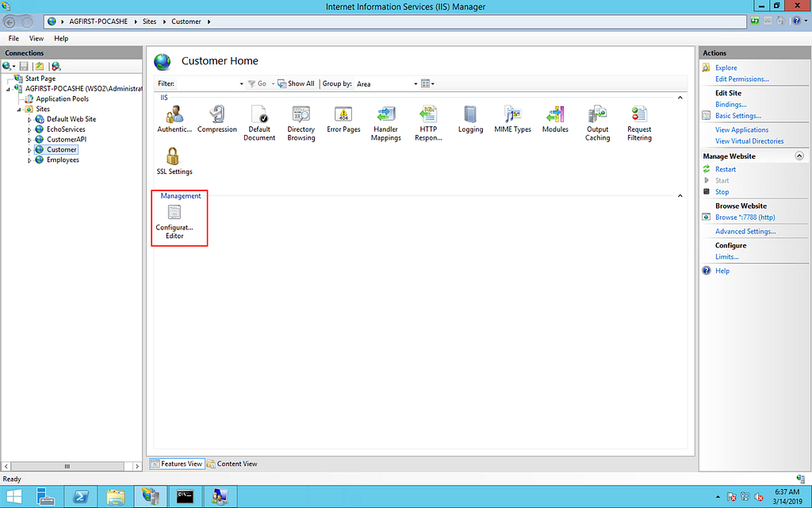Open Output Caching settings
812x508 pixels.
[x=598, y=123]
